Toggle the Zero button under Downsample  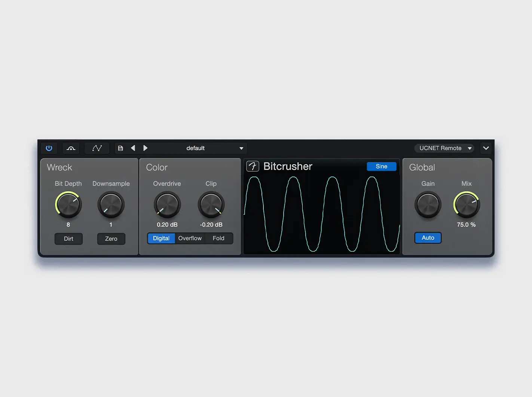(111, 238)
